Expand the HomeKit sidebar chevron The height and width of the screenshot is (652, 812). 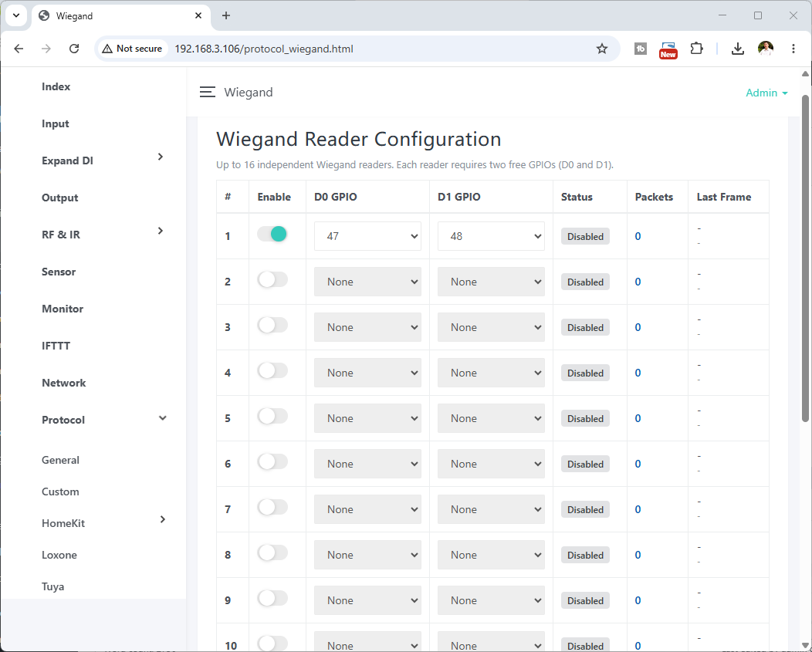pos(163,519)
